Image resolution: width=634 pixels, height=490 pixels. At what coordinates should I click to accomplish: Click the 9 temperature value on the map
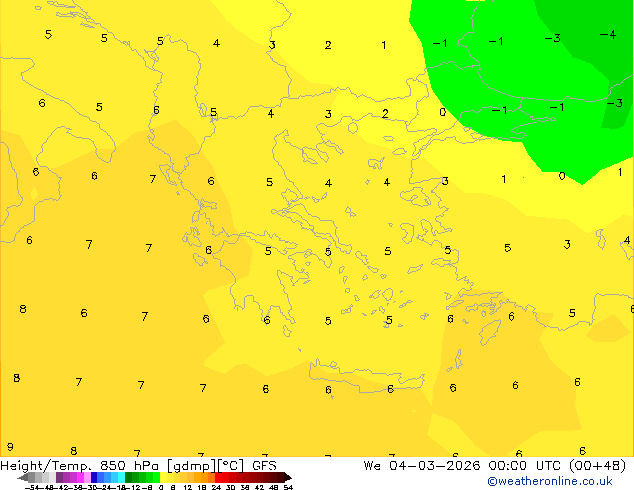pyautogui.click(x=10, y=447)
